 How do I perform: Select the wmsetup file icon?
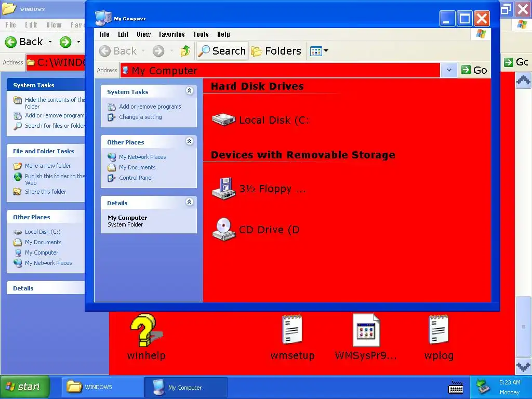pos(292,329)
